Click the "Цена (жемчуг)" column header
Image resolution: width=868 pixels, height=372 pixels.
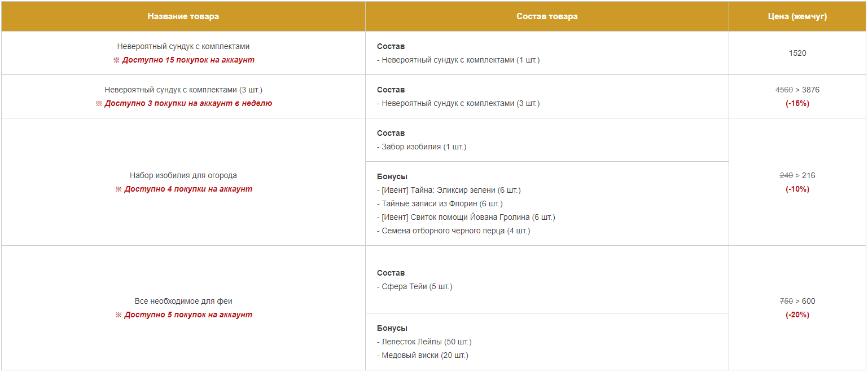797,16
